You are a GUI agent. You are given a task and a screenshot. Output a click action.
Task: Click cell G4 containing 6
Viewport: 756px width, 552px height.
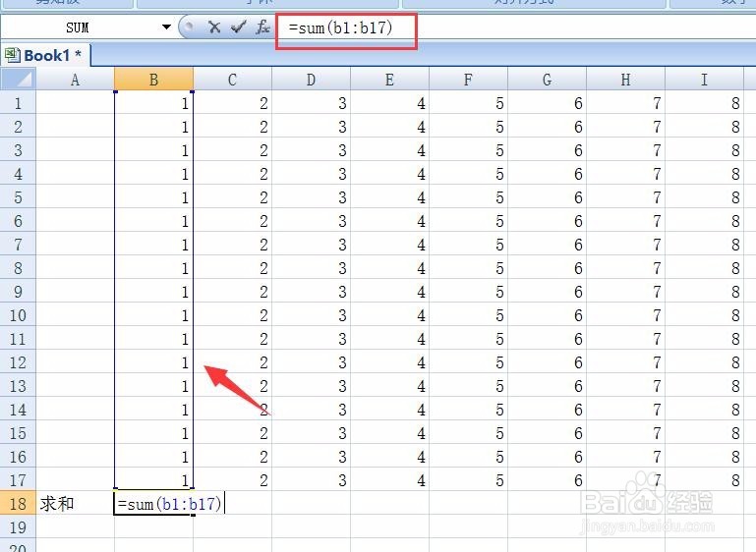(547, 174)
